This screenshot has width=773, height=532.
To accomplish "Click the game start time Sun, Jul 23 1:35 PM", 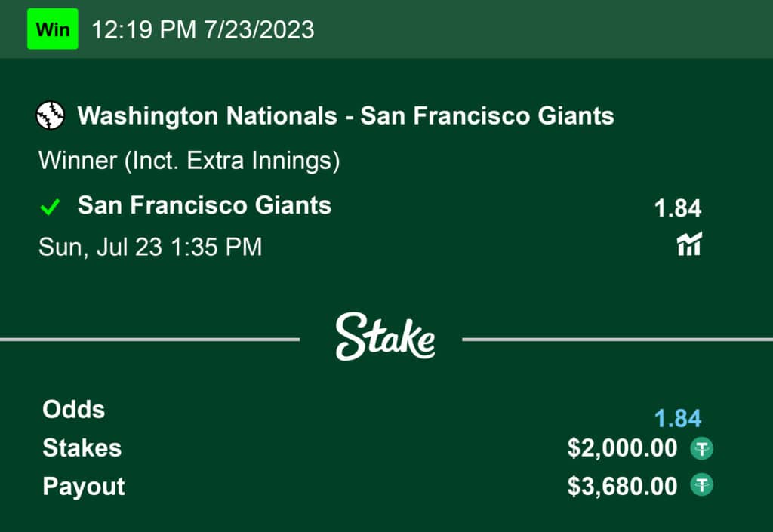I will (150, 247).
